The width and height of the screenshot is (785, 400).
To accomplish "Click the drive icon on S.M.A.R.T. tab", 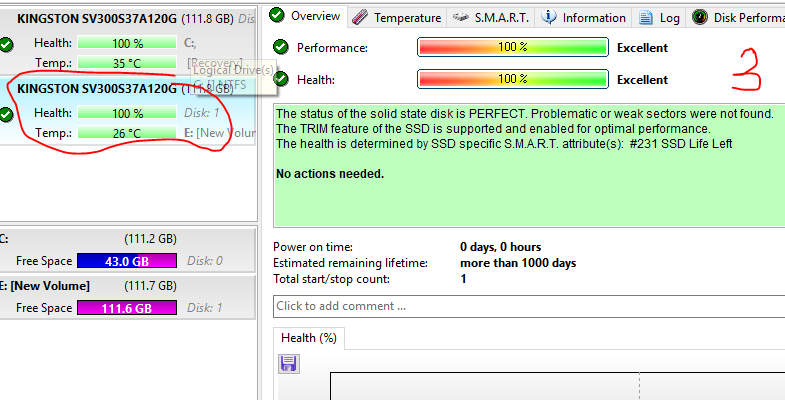I will pyautogui.click(x=461, y=17).
